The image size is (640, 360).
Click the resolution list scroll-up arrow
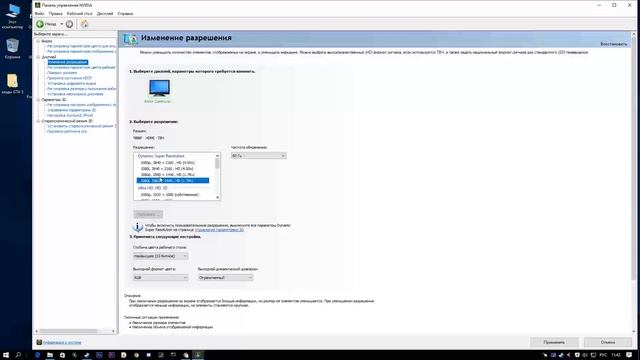(x=217, y=156)
